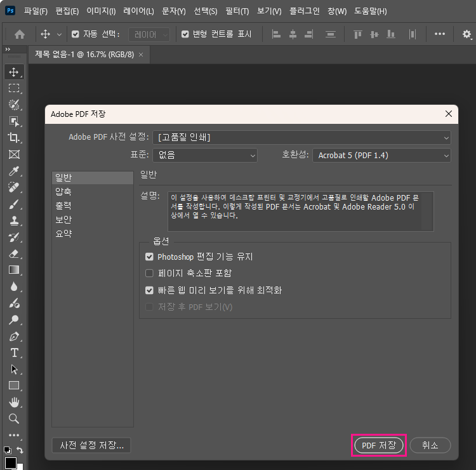476x470 pixels.
Task: Open the 호환성 Acrobat version dropdown
Action: [x=381, y=155]
